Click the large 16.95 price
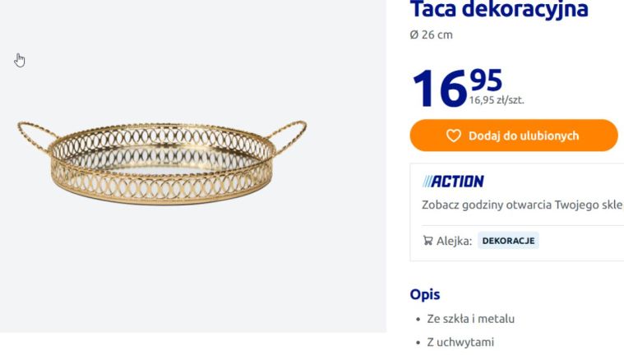Screen dimensions: 624x364 tap(455, 87)
